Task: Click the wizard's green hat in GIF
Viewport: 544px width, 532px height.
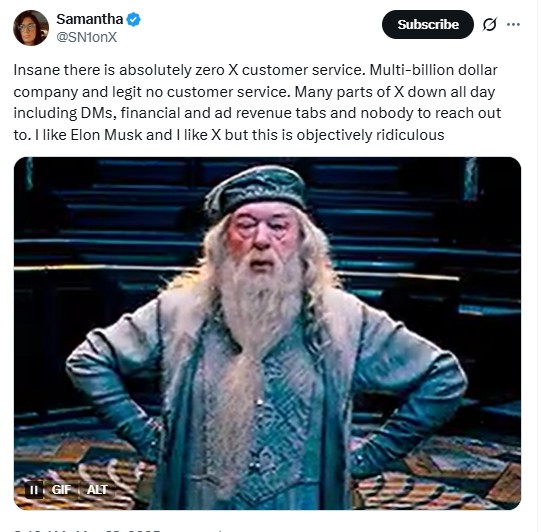Action: [257, 189]
